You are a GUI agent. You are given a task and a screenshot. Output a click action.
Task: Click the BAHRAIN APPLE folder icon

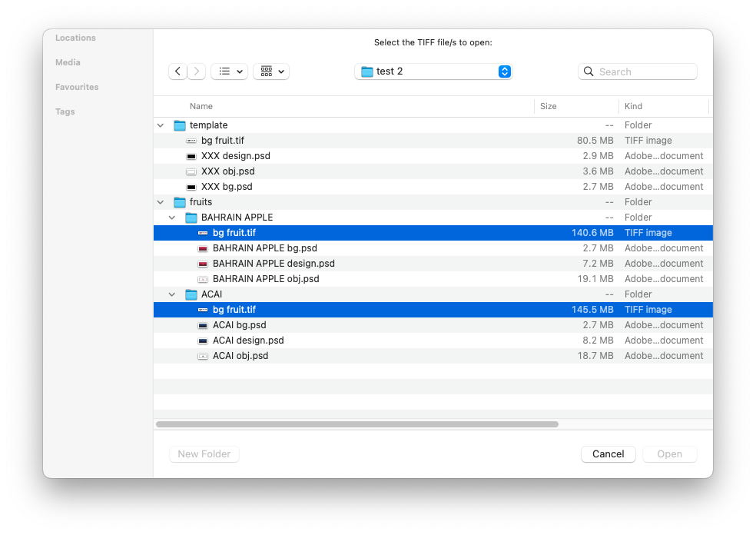click(x=191, y=217)
